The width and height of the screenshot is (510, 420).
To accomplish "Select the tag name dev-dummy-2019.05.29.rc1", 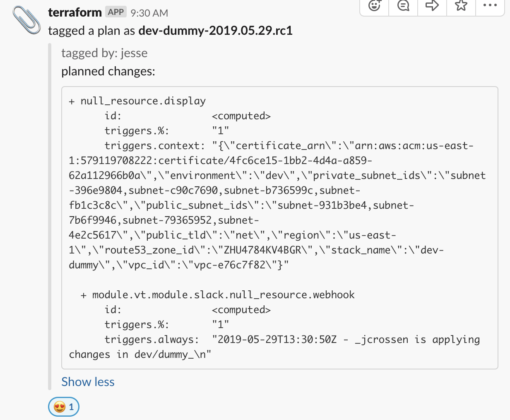I will click(216, 31).
